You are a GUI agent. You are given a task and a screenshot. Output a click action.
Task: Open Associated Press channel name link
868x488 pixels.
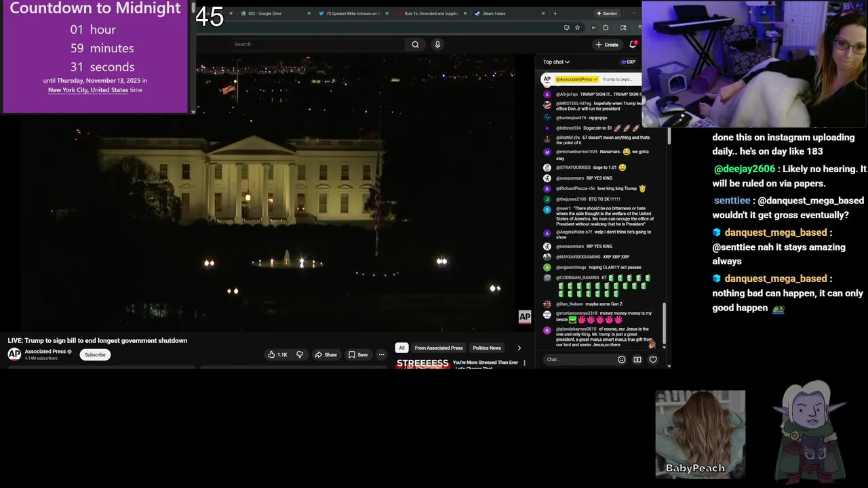pos(45,351)
